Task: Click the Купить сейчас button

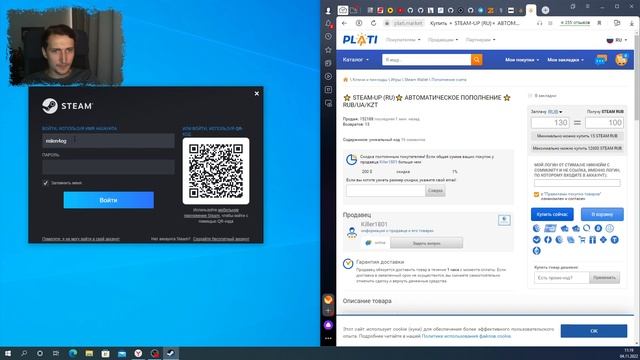Action: (x=552, y=214)
